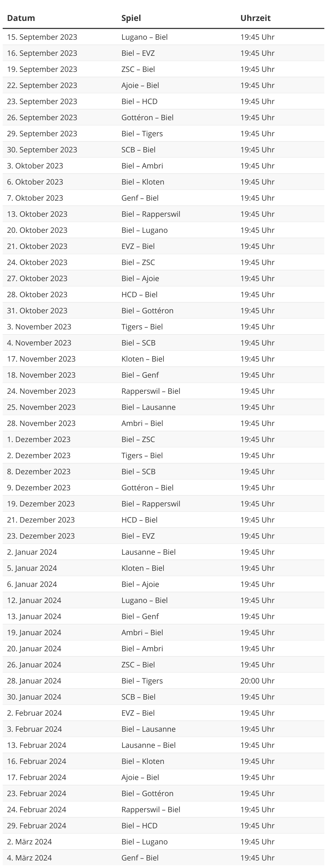
Task: Select the 15. September 2023 date cell
Action: 42,37
